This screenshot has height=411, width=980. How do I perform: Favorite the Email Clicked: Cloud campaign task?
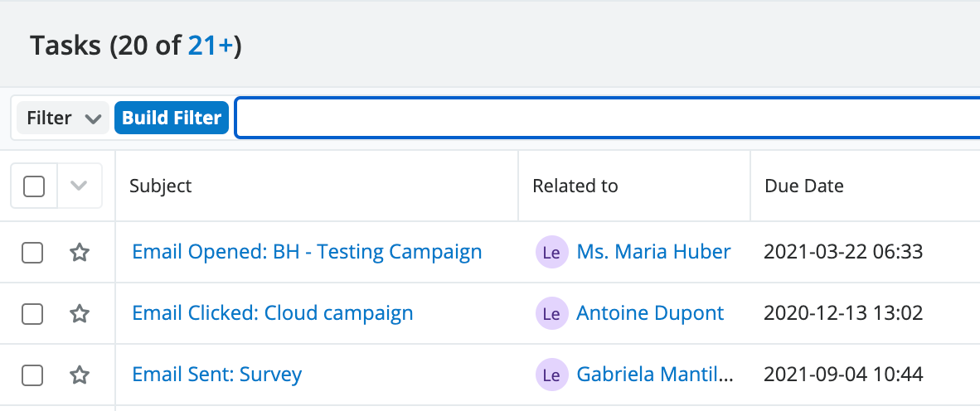tap(79, 314)
